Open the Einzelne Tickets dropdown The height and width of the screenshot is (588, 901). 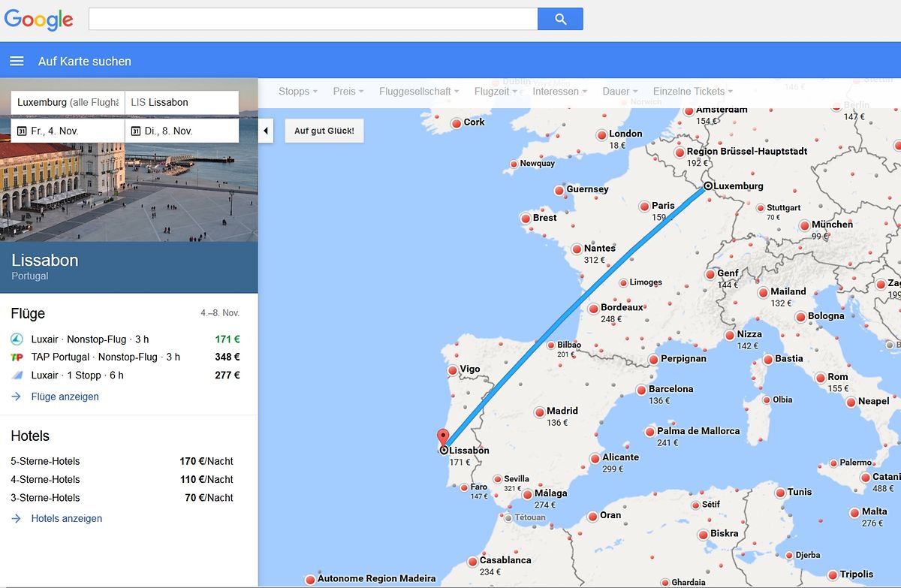pos(692,92)
